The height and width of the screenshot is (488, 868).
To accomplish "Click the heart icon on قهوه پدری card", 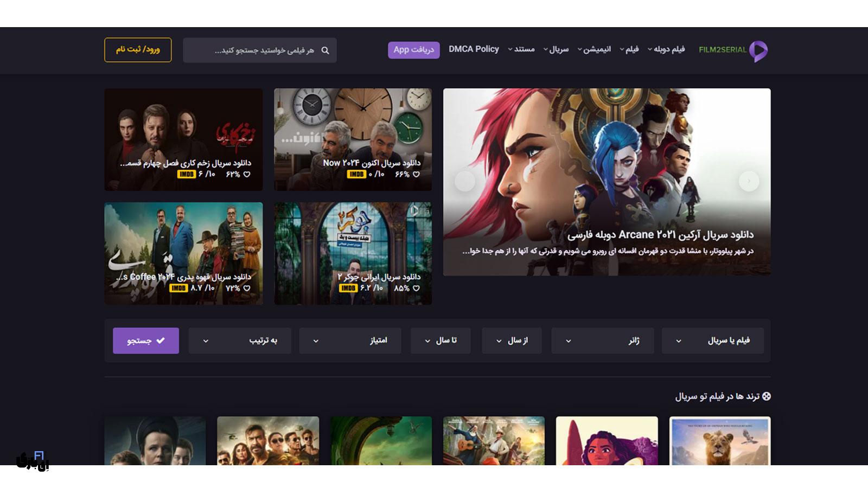I will pyautogui.click(x=247, y=288).
